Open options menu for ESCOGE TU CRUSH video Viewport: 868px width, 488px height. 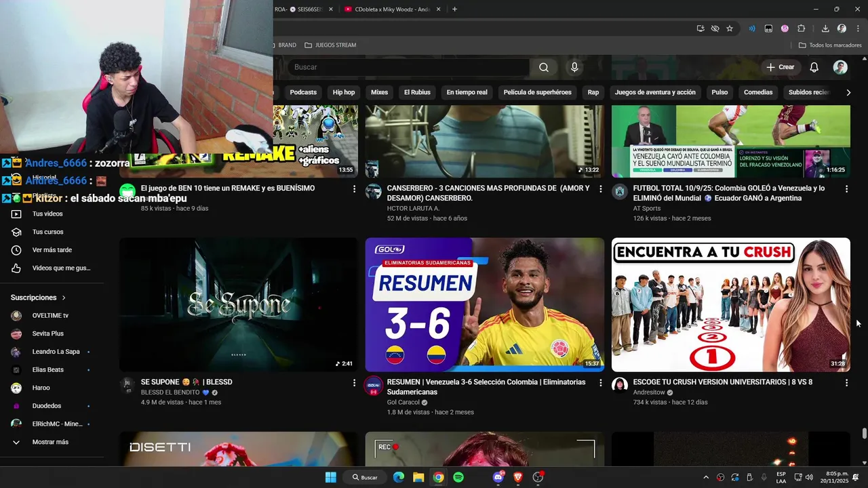pos(846,383)
